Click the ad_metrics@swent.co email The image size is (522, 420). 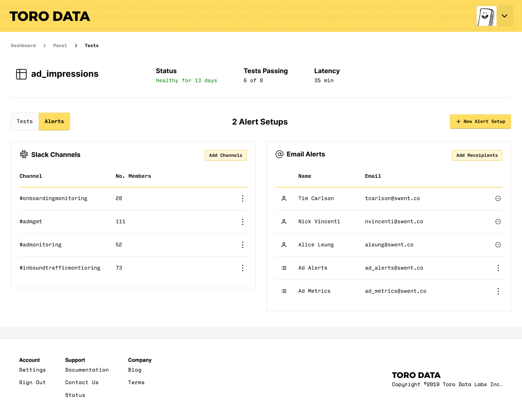[395, 291]
